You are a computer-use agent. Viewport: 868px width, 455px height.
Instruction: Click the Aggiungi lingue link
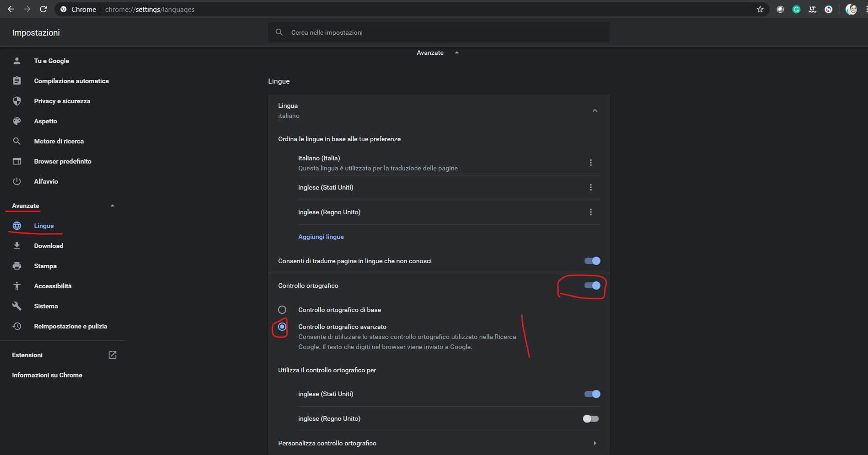[321, 237]
